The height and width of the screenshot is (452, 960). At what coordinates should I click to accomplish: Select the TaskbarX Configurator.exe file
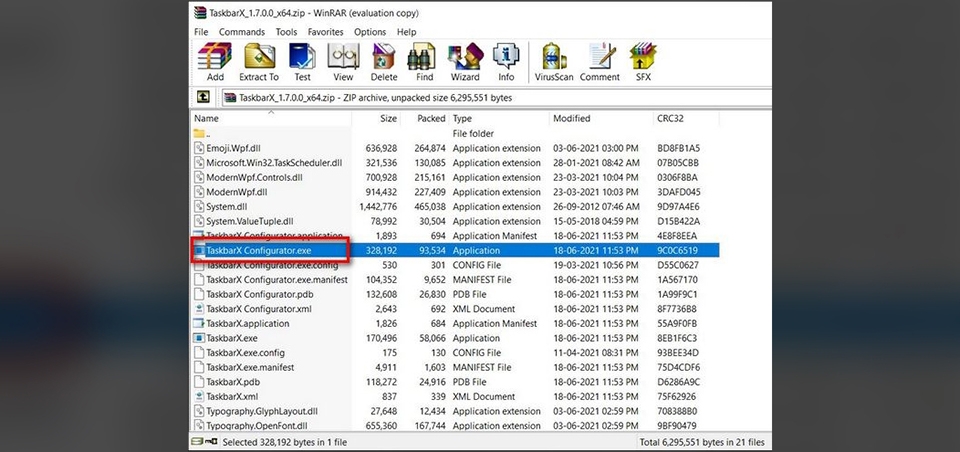click(258, 250)
